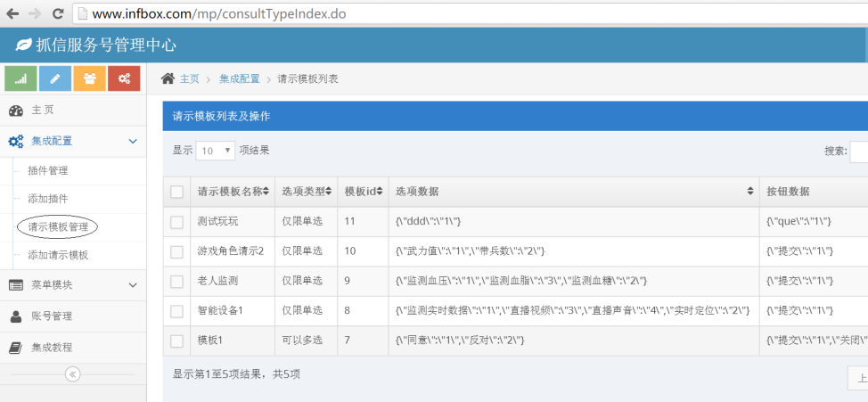Open the results-per-page dropdown showing 10
Screen dimensions: 868x402
click(216, 151)
